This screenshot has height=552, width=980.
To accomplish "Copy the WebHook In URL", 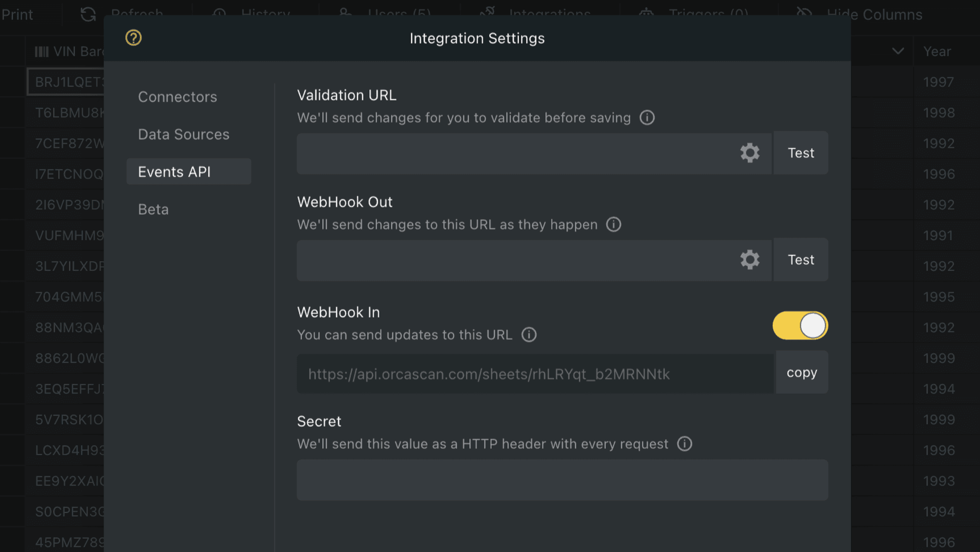I will pos(801,372).
